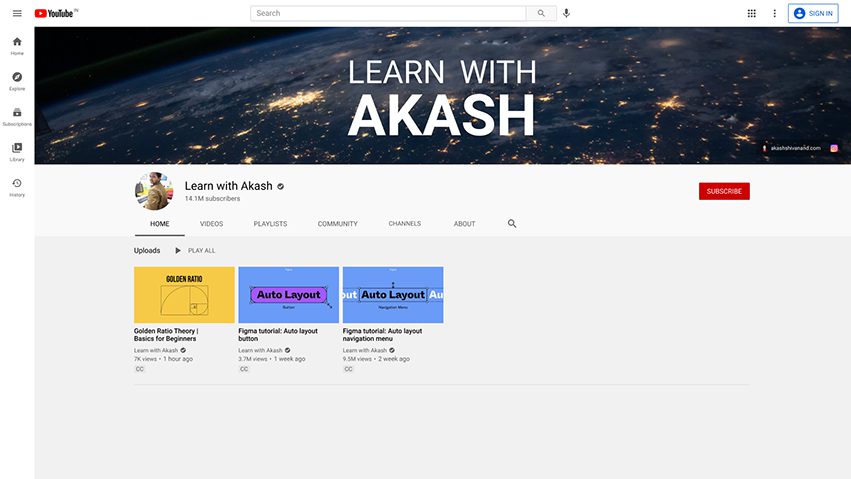This screenshot has height=479, width=851.
Task: Click the 14.1M subscribers text
Action: (212, 199)
